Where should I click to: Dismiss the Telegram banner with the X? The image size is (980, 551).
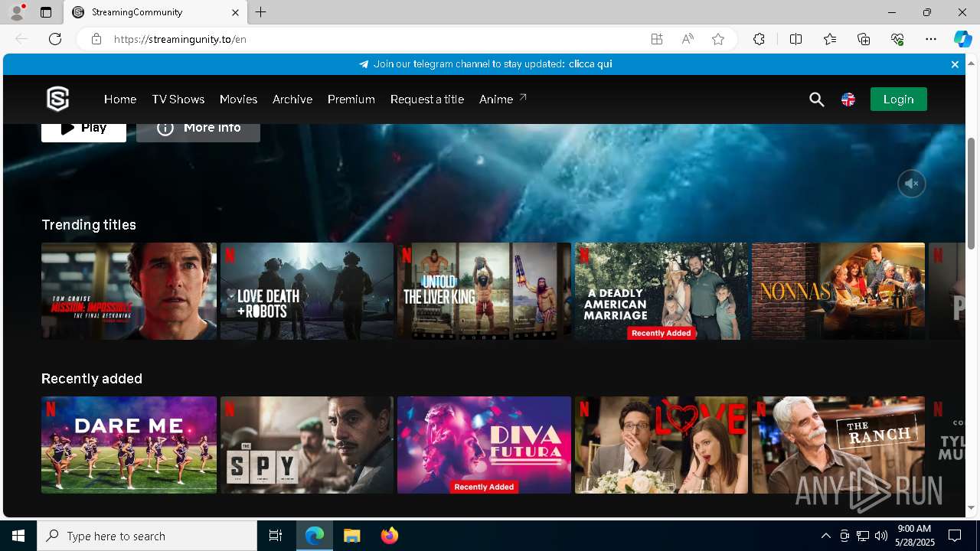click(955, 64)
